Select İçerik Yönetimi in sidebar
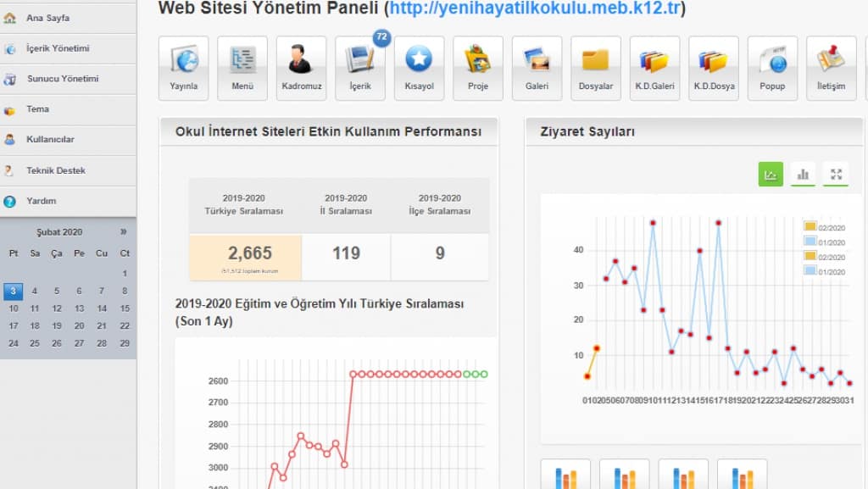The width and height of the screenshot is (868, 489). click(x=58, y=48)
